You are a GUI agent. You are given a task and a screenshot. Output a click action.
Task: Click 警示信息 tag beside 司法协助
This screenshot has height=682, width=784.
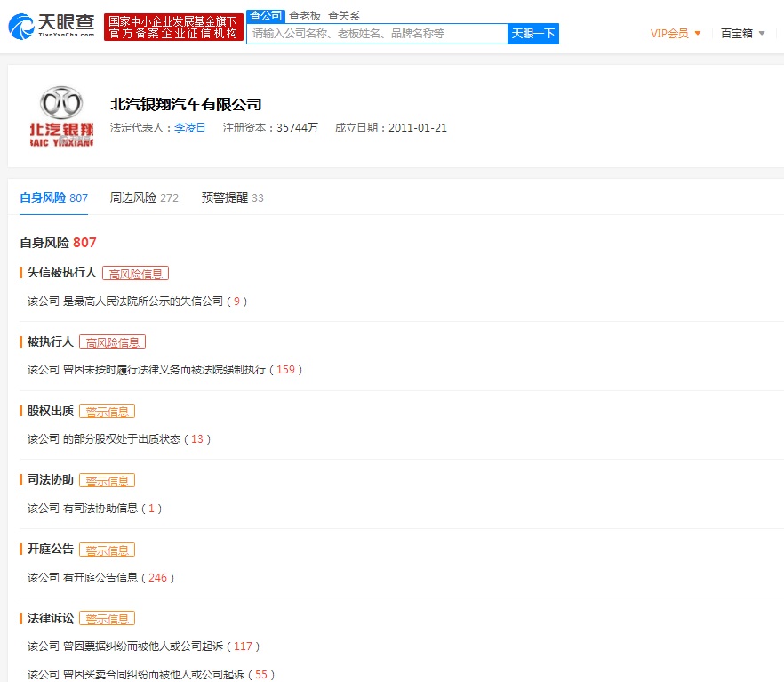pos(107,480)
